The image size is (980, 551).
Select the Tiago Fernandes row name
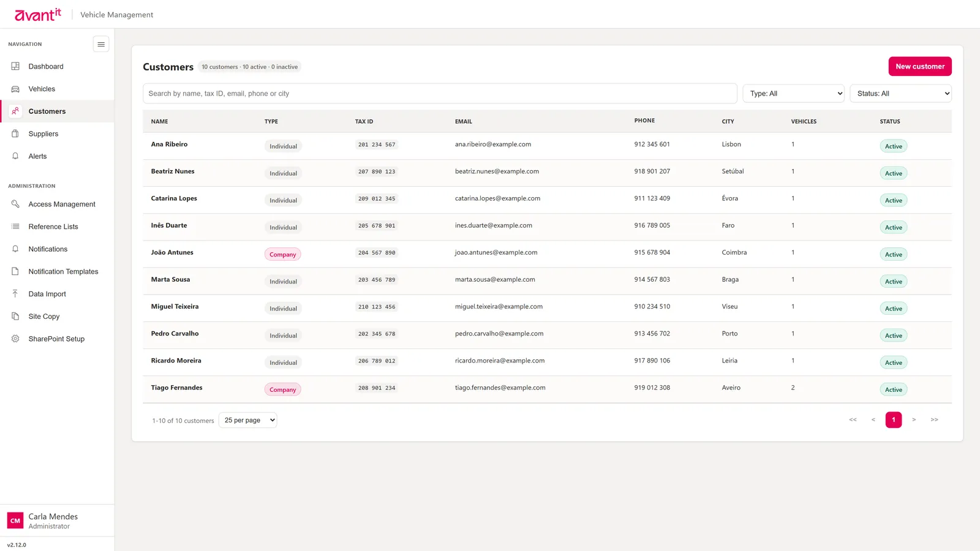[176, 388]
